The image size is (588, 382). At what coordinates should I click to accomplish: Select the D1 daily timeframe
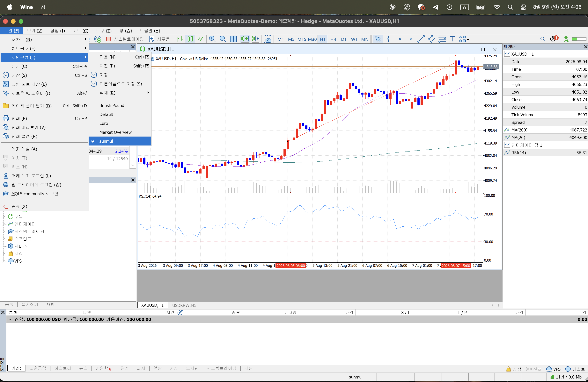(x=344, y=39)
